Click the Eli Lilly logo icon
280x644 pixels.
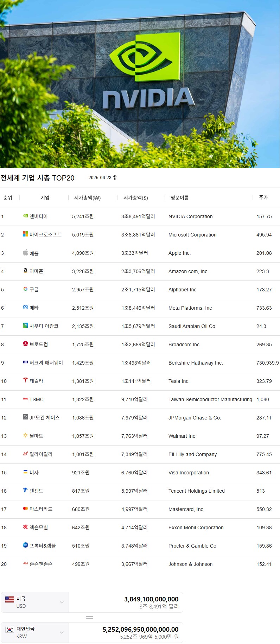25,454
